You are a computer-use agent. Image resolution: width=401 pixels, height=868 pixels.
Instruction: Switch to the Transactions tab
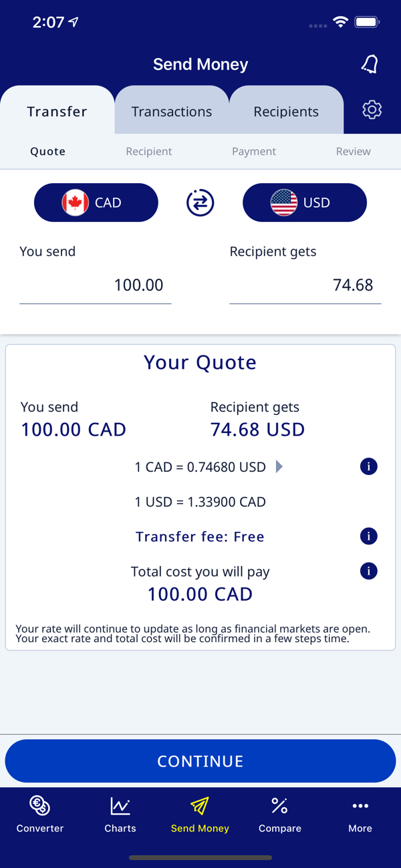tap(172, 112)
